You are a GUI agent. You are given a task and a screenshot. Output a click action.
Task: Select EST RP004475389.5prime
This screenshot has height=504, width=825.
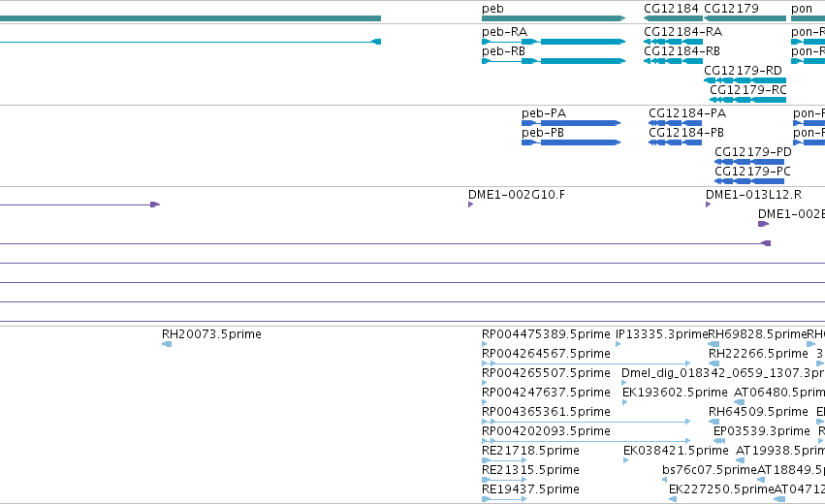pos(546,334)
